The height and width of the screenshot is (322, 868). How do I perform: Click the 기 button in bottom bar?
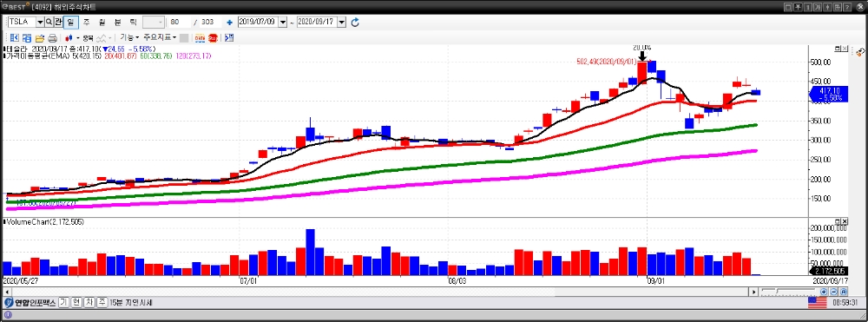pos(63,303)
